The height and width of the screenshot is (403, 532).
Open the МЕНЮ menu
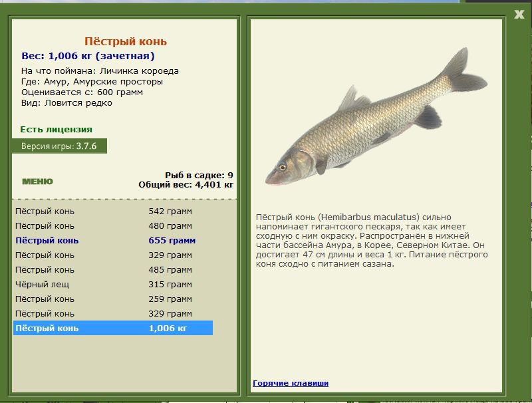[x=37, y=182]
